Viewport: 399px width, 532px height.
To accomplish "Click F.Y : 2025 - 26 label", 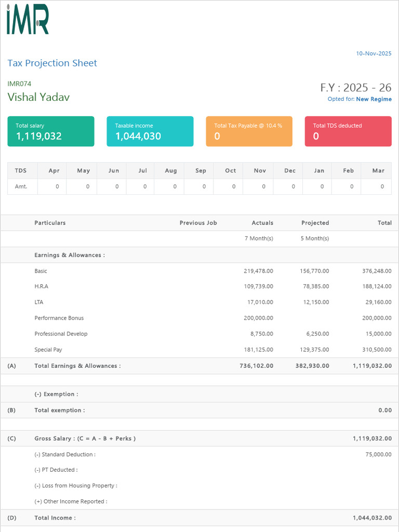I will 356,87.
